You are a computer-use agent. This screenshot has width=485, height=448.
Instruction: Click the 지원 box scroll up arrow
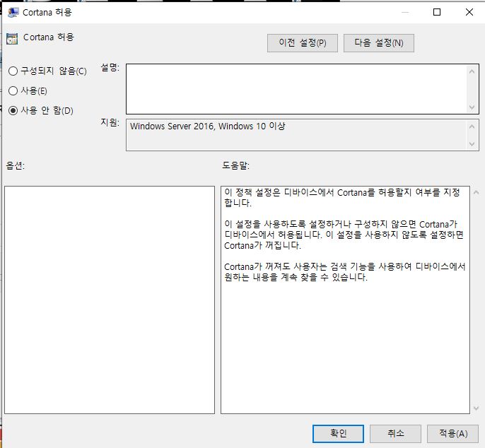coord(472,126)
